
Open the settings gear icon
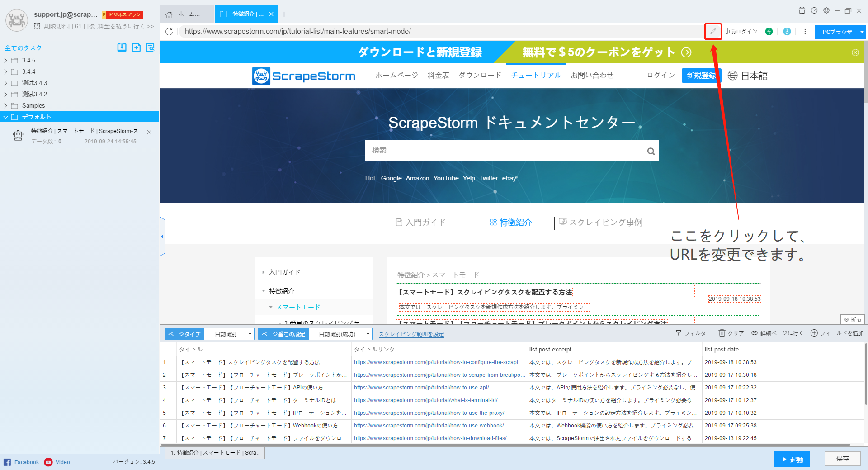(826, 10)
